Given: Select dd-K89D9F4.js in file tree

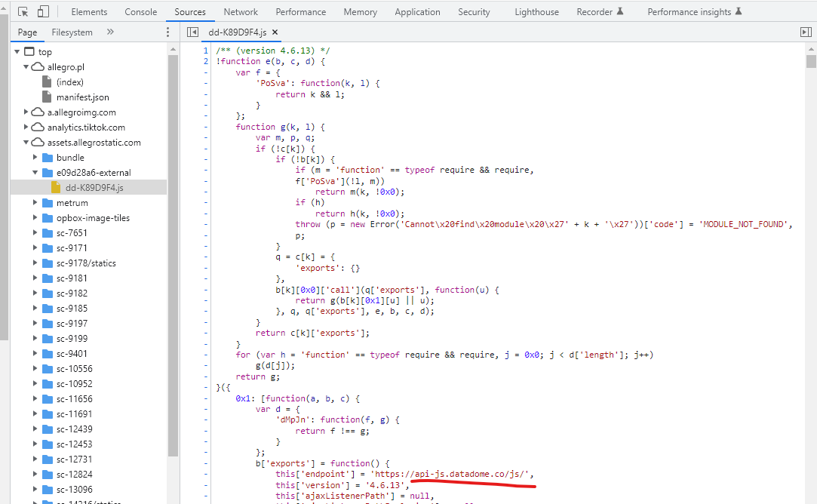Looking at the screenshot, I should tap(94, 188).
